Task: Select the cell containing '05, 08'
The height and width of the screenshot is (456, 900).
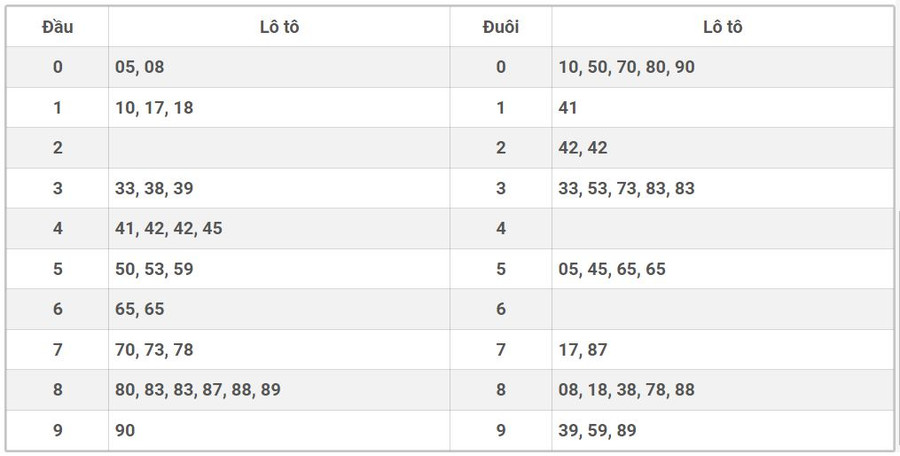Action: 140,67
